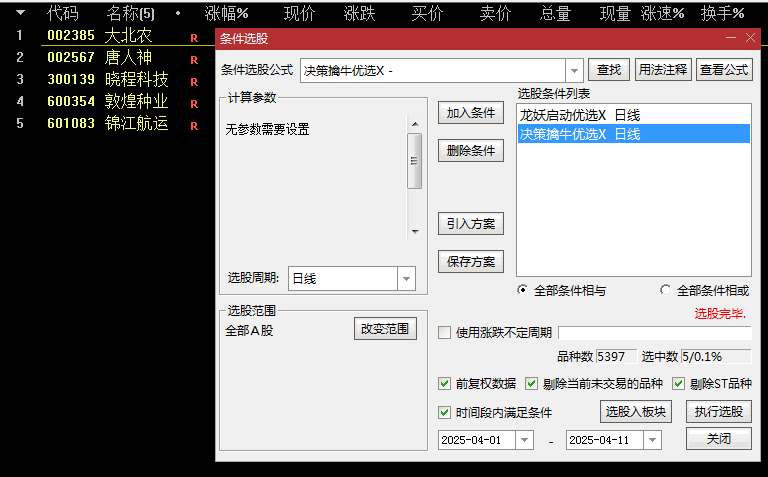The width and height of the screenshot is (768, 477).
Task: Click the 查看公式 button
Action: 724,70
